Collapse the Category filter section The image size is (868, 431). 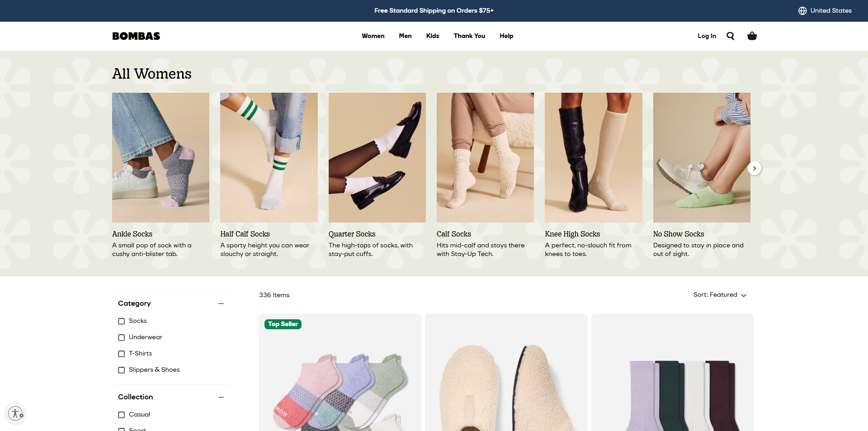221,303
